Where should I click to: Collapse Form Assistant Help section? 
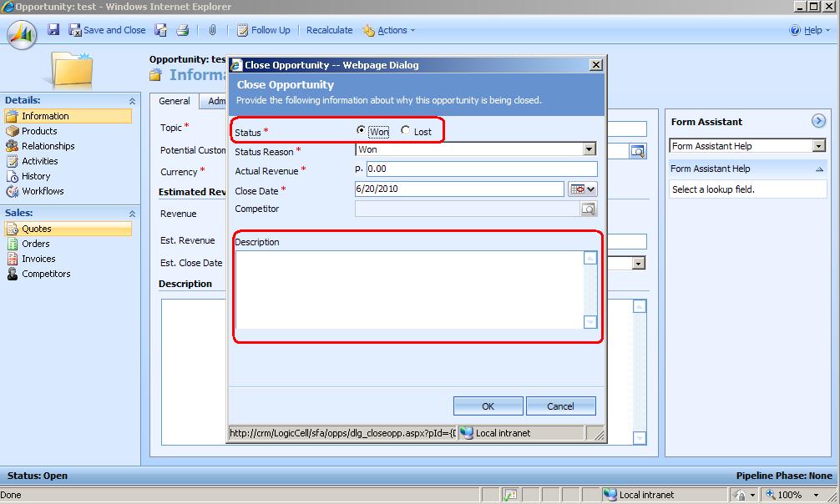[819, 169]
